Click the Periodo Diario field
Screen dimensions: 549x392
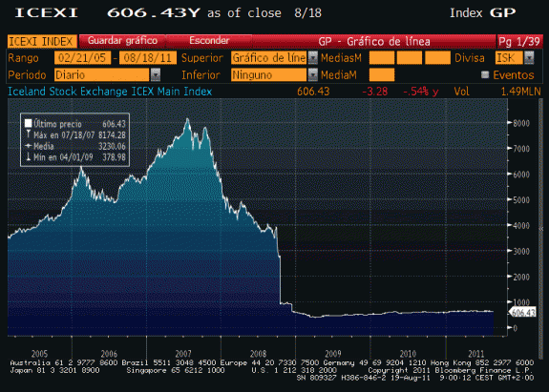point(102,74)
